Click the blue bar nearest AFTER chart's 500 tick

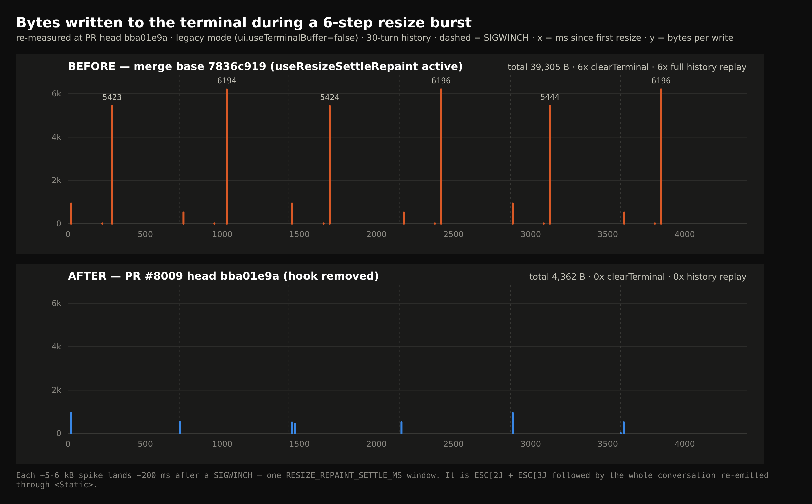coord(180,428)
